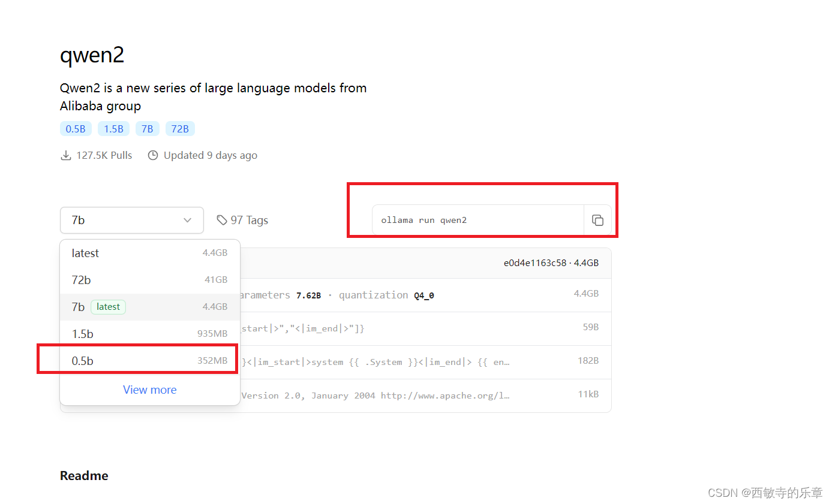Click the 7B size badge
The image size is (832, 504).
point(147,129)
